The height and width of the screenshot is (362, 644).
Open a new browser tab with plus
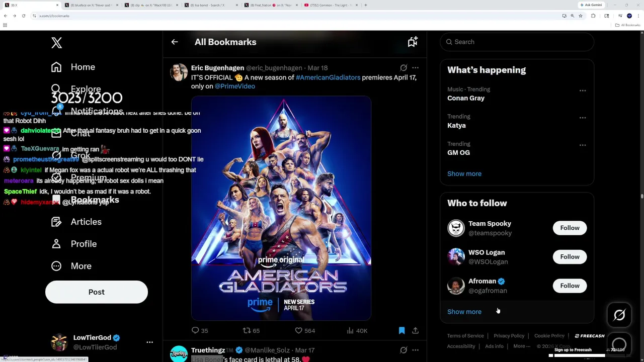366,5
